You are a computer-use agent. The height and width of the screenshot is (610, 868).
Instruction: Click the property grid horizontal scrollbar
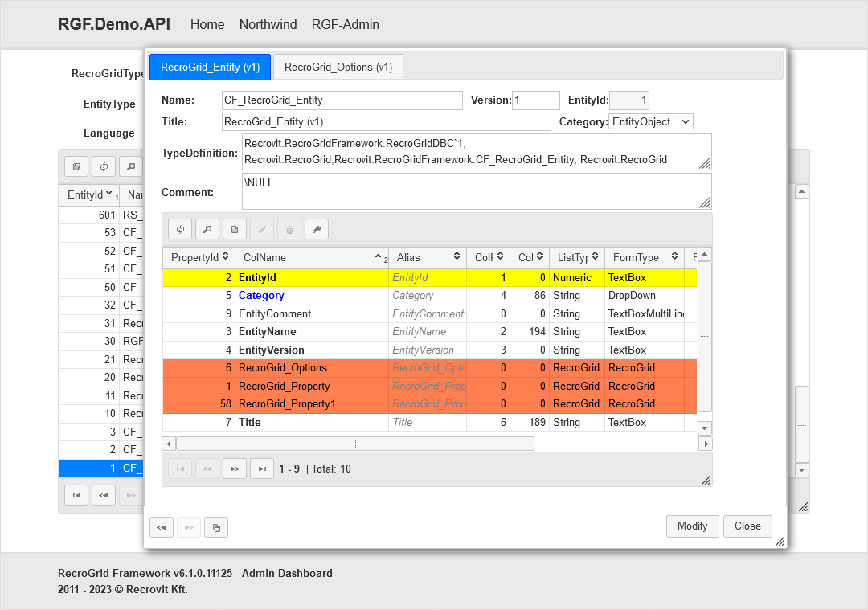coord(354,444)
